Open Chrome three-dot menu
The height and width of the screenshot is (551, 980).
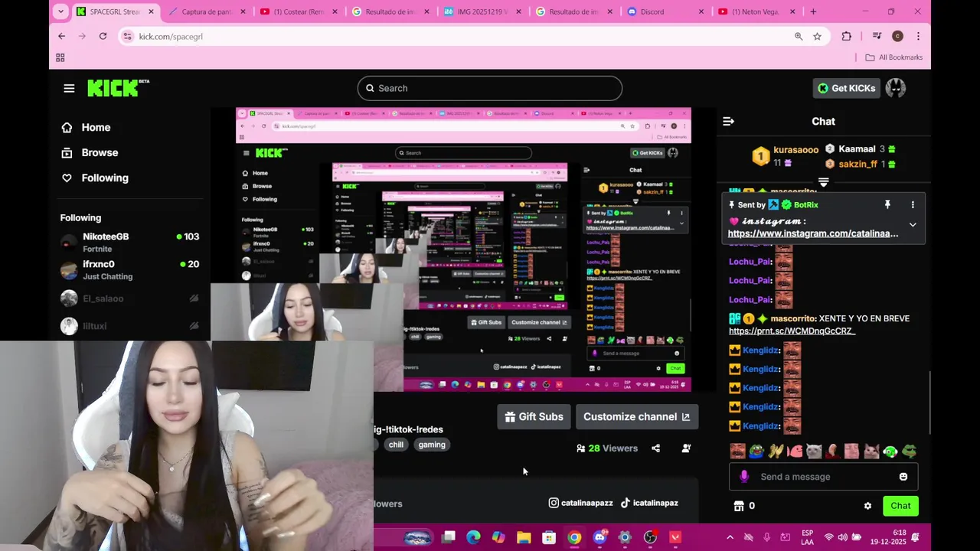(x=918, y=36)
